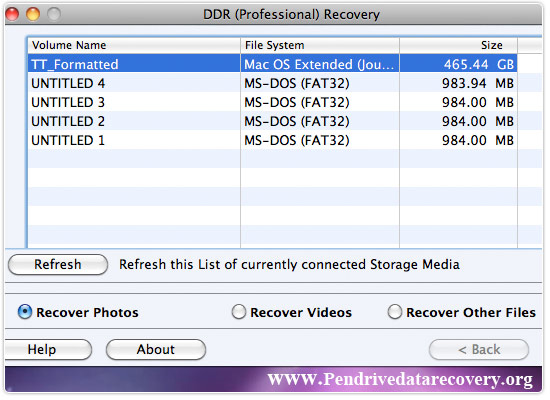Sort by the Volume Name column header
Image resolution: width=550 pixels, height=400 pixels.
134,45
